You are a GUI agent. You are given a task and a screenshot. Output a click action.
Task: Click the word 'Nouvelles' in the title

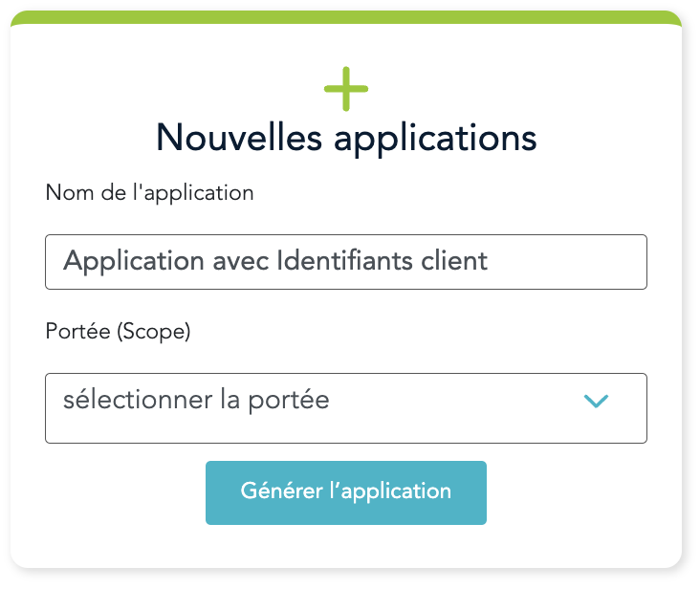(x=238, y=138)
